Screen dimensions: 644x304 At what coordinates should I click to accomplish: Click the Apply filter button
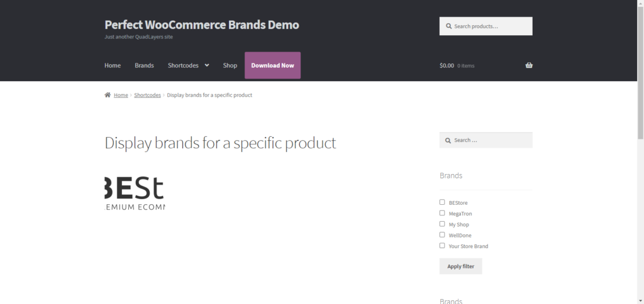461,266
